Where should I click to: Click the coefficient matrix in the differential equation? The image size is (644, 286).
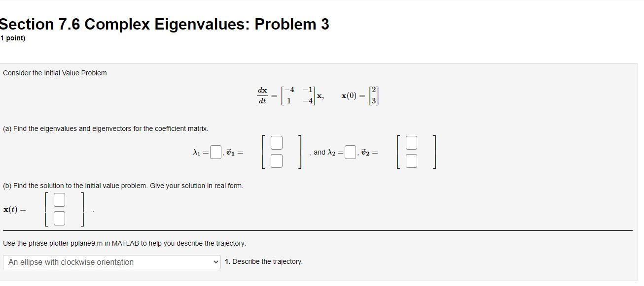point(298,95)
